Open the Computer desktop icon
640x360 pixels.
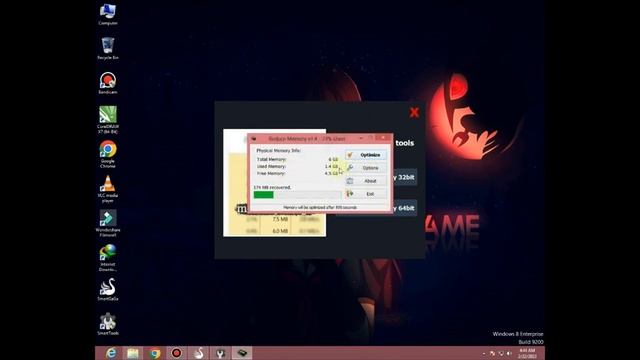click(108, 14)
